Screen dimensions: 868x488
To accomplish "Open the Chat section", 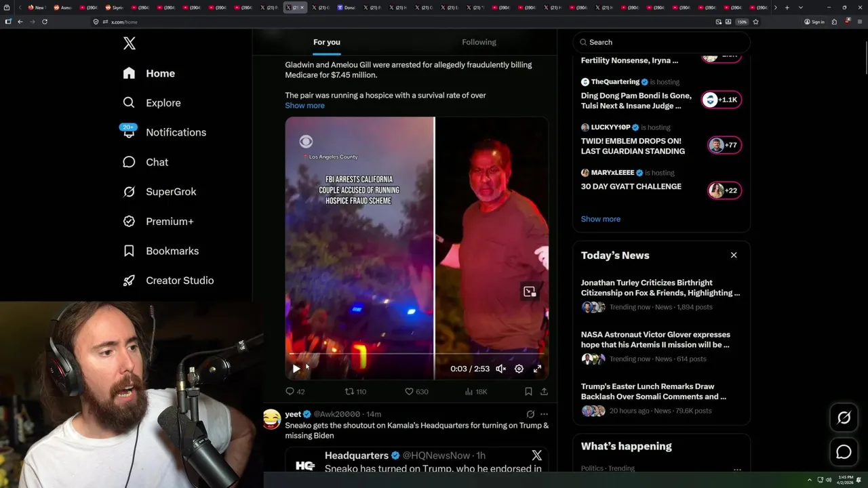I will click(145, 162).
